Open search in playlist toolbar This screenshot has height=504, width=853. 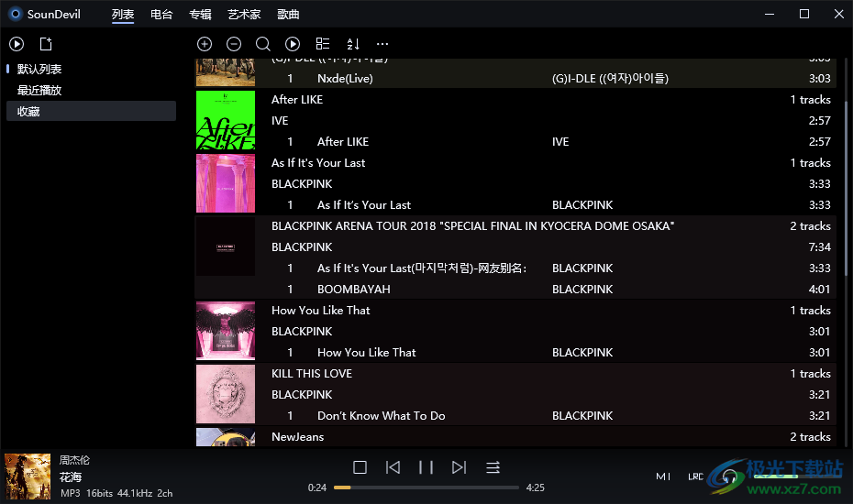[263, 44]
